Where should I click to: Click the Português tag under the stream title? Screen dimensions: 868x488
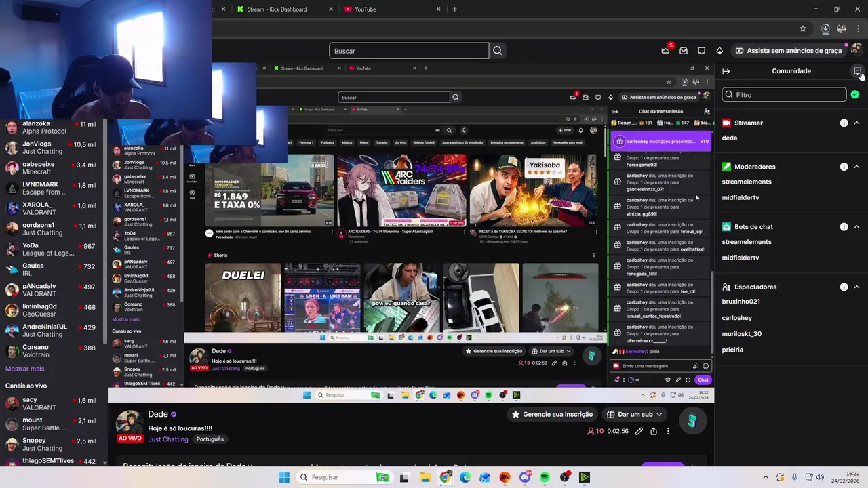point(210,439)
